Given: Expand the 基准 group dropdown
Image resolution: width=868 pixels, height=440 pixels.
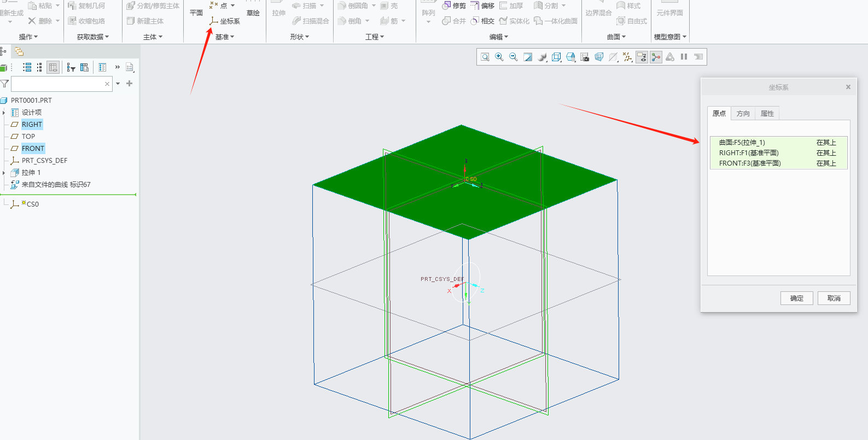Looking at the screenshot, I should [x=225, y=37].
